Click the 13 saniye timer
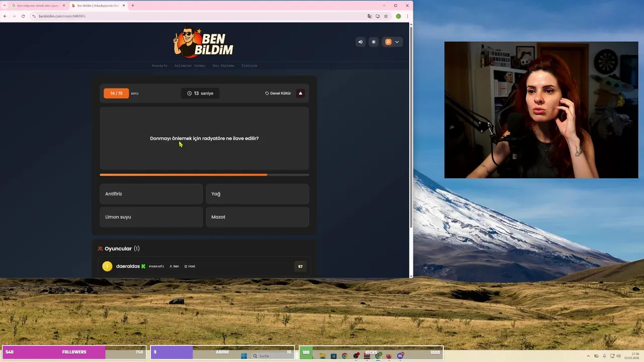 pos(200,93)
